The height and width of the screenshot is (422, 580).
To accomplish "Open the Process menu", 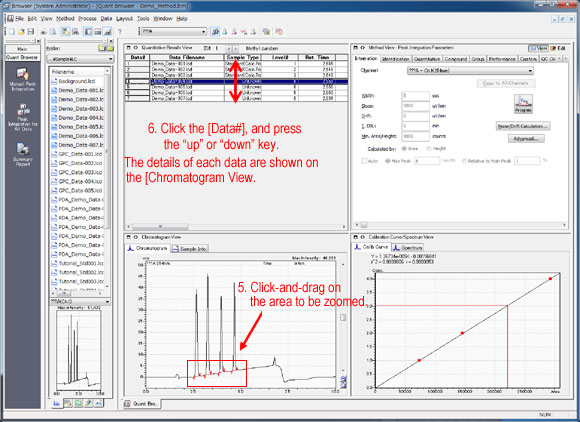I will pos(87,18).
